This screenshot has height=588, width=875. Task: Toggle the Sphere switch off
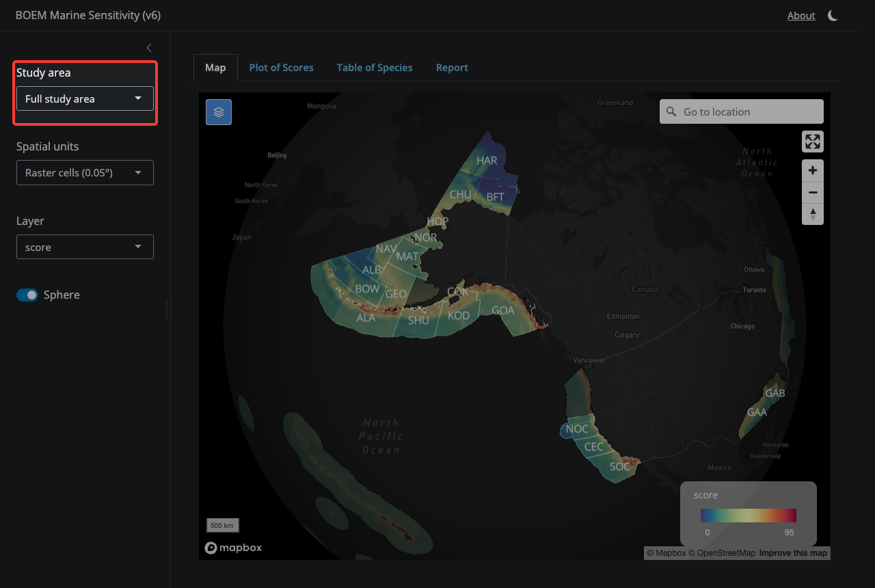(27, 295)
